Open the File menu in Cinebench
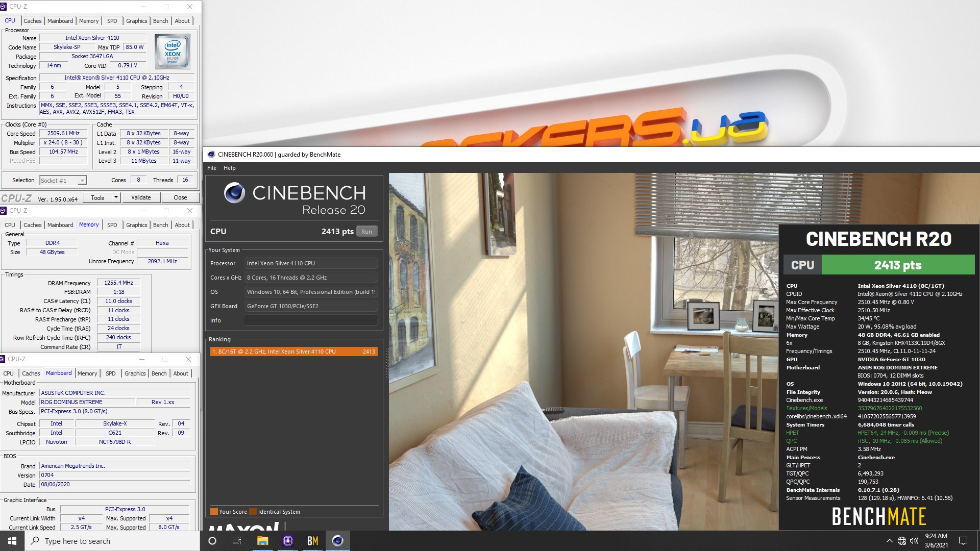 212,168
